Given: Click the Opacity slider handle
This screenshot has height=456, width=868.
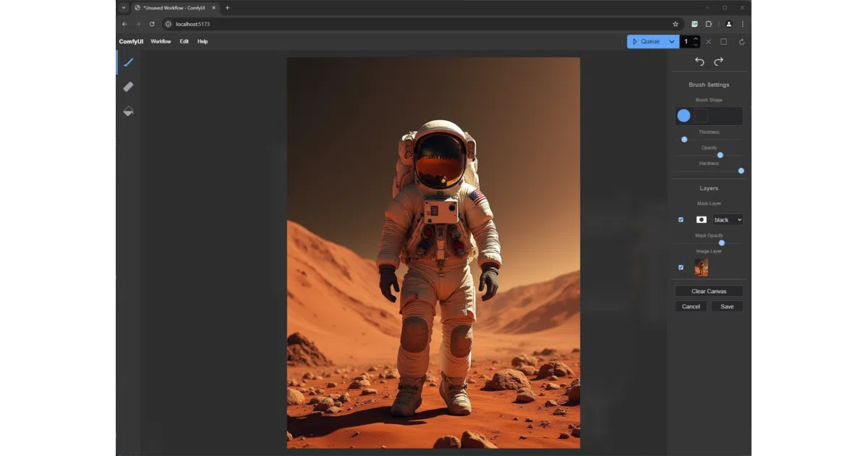Looking at the screenshot, I should 720,155.
